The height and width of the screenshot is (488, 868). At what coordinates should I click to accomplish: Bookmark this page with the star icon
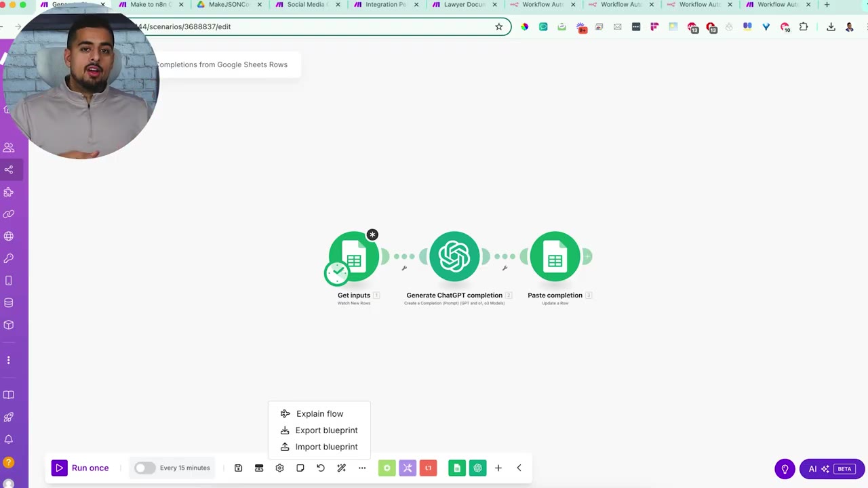point(499,27)
